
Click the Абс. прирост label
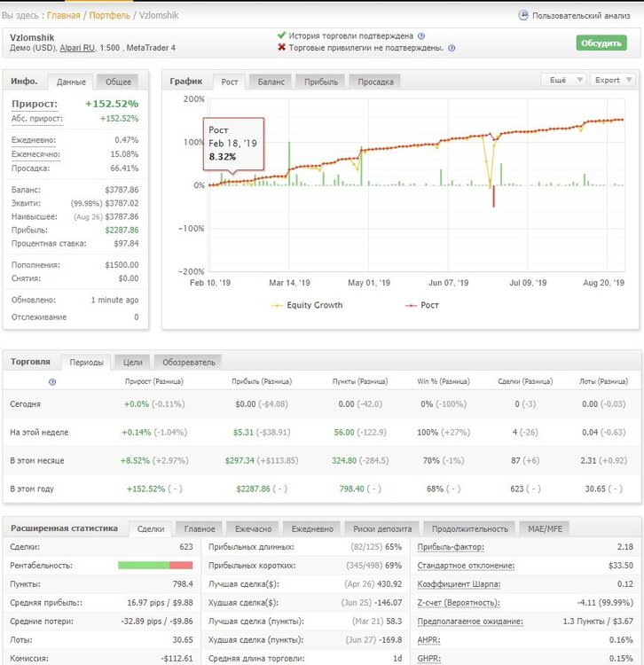click(x=37, y=119)
